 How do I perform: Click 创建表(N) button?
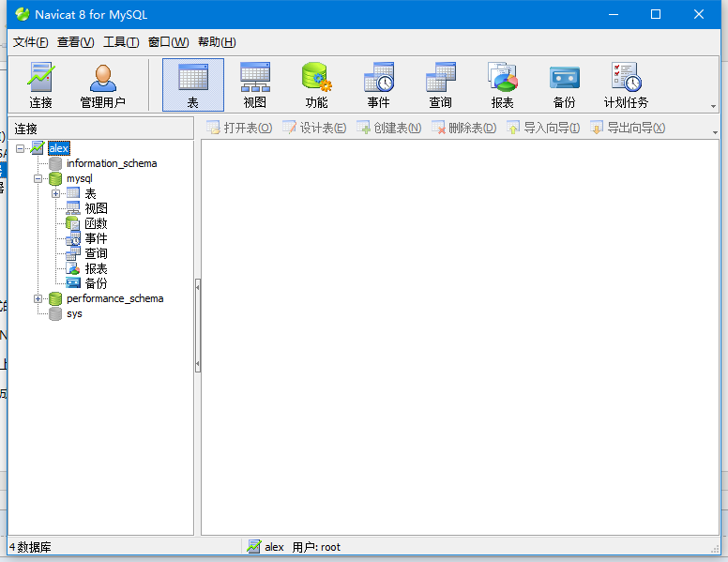(388, 128)
